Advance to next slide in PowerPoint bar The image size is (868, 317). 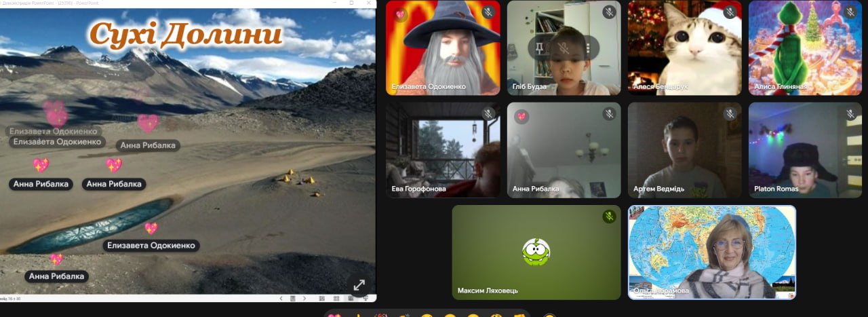point(304,298)
